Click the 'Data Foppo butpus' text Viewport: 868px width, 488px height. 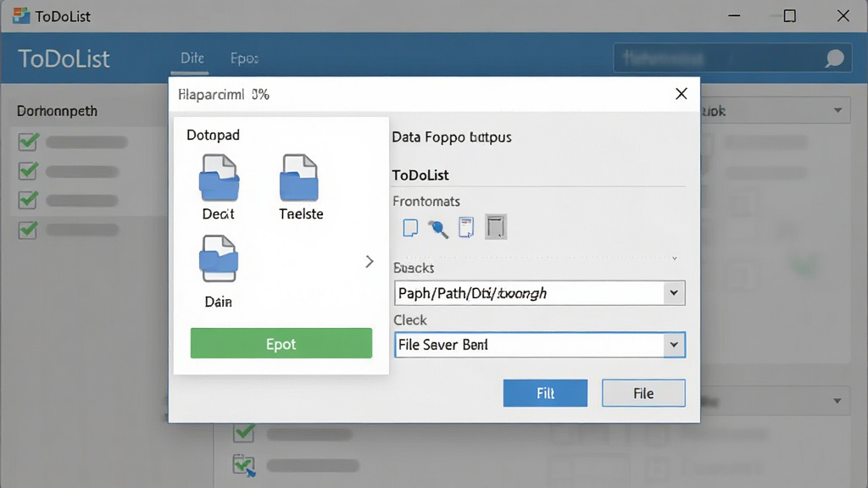pyautogui.click(x=452, y=137)
